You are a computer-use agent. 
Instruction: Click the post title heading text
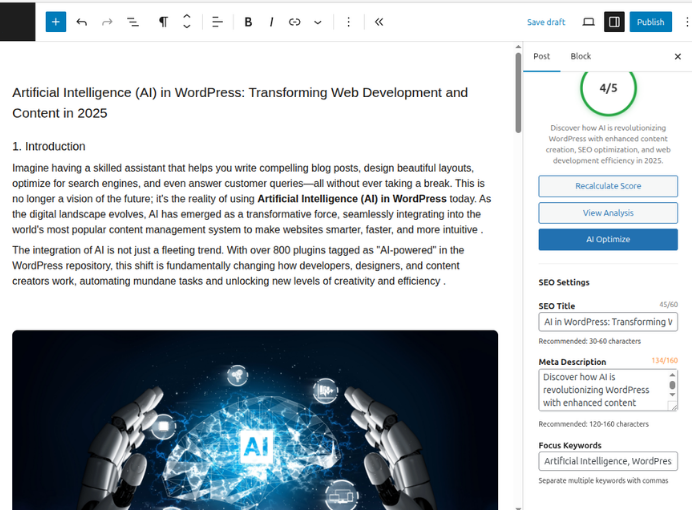pyautogui.click(x=240, y=103)
